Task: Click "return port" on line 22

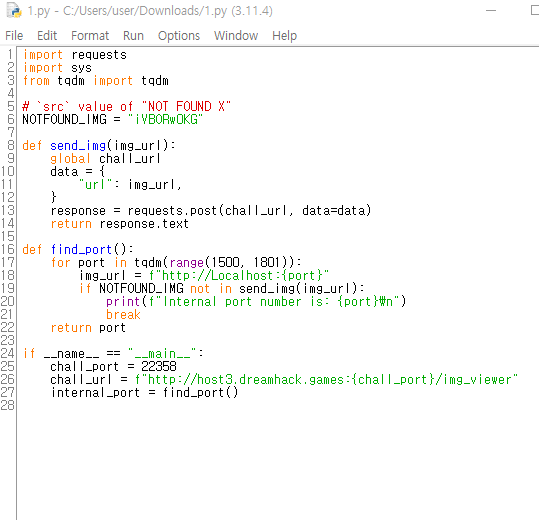Action: pos(88,328)
